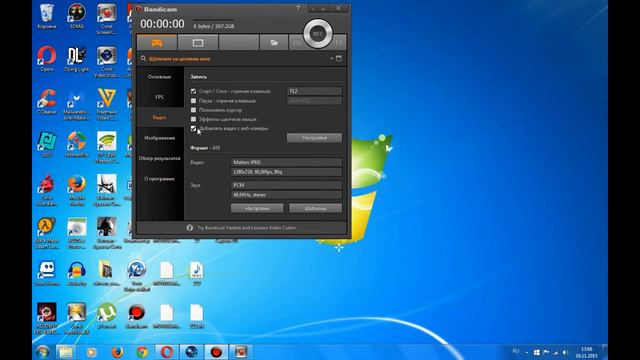Open the Corel VideoStudio desktop shortcut
This screenshot has height=360, width=640.
pos(107,62)
